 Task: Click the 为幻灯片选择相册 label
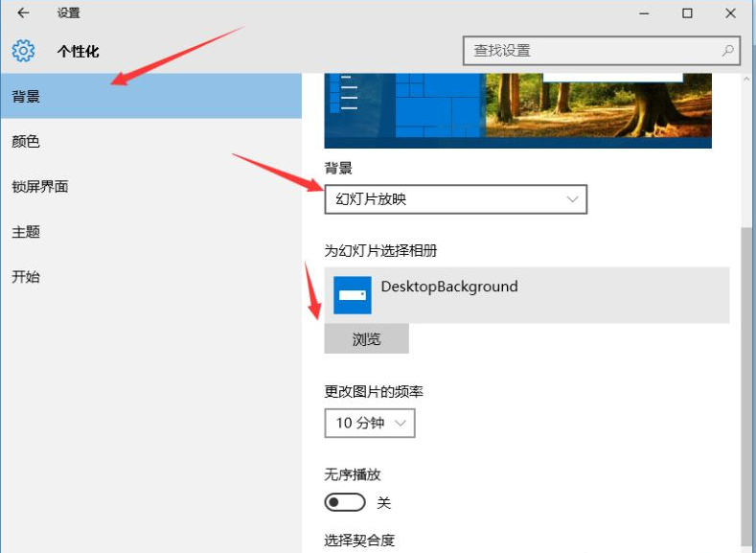coord(381,251)
